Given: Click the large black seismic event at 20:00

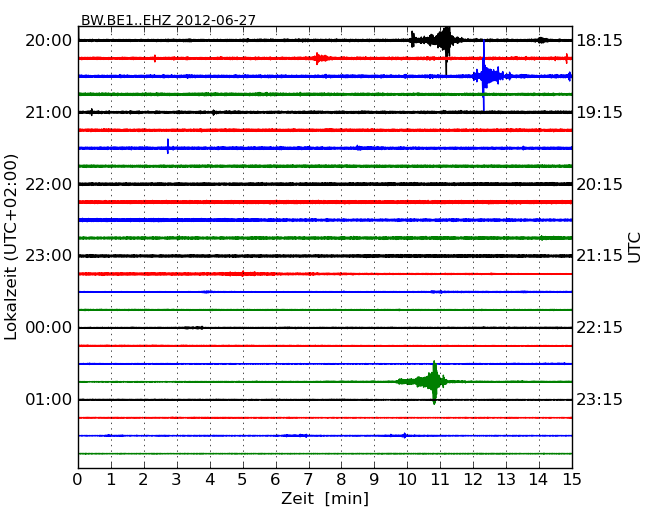Looking at the screenshot, I should (x=439, y=41).
